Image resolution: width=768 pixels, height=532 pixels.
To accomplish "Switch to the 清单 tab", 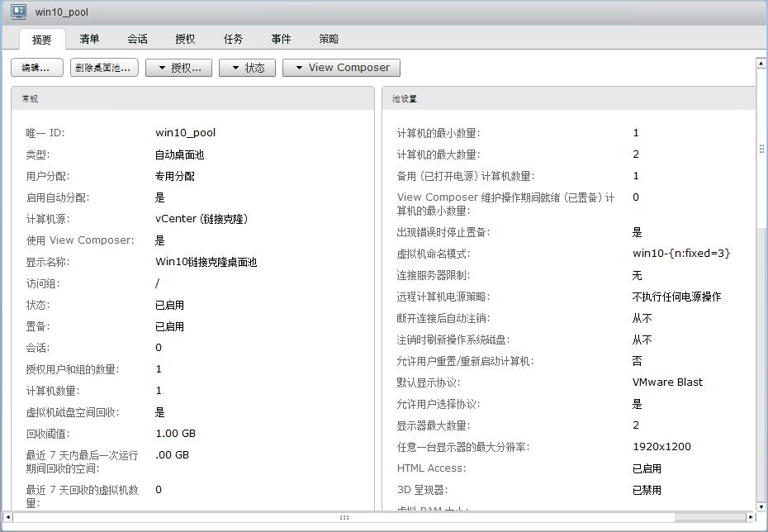I will [x=88, y=38].
